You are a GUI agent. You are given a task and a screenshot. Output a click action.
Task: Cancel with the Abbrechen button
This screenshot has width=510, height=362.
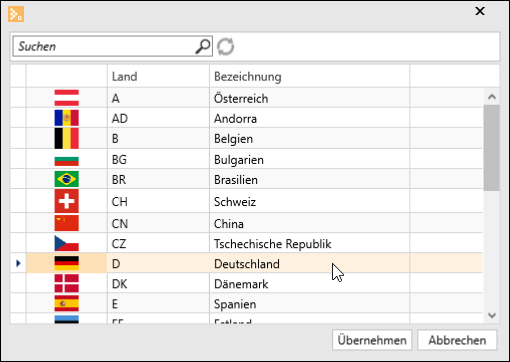pyautogui.click(x=457, y=340)
